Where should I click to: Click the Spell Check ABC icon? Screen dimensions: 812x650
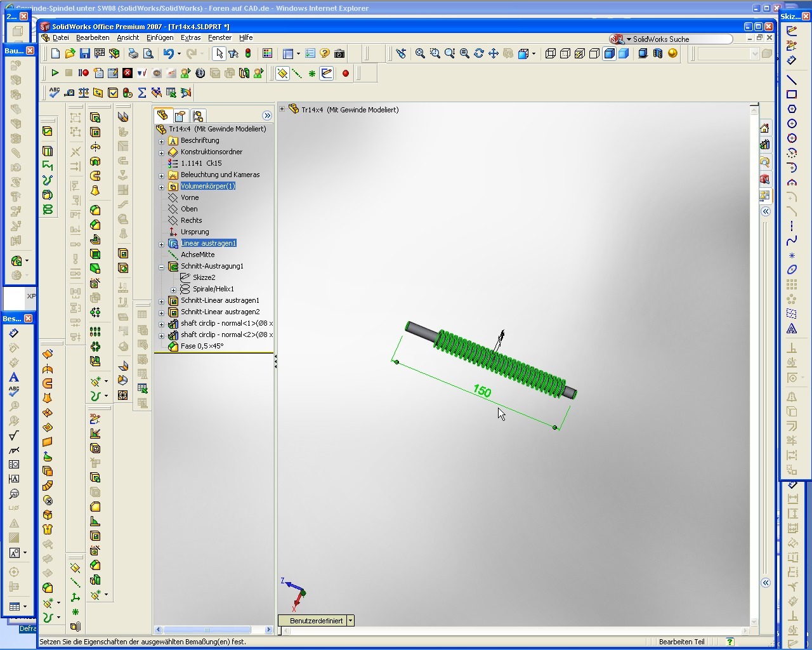[55, 93]
